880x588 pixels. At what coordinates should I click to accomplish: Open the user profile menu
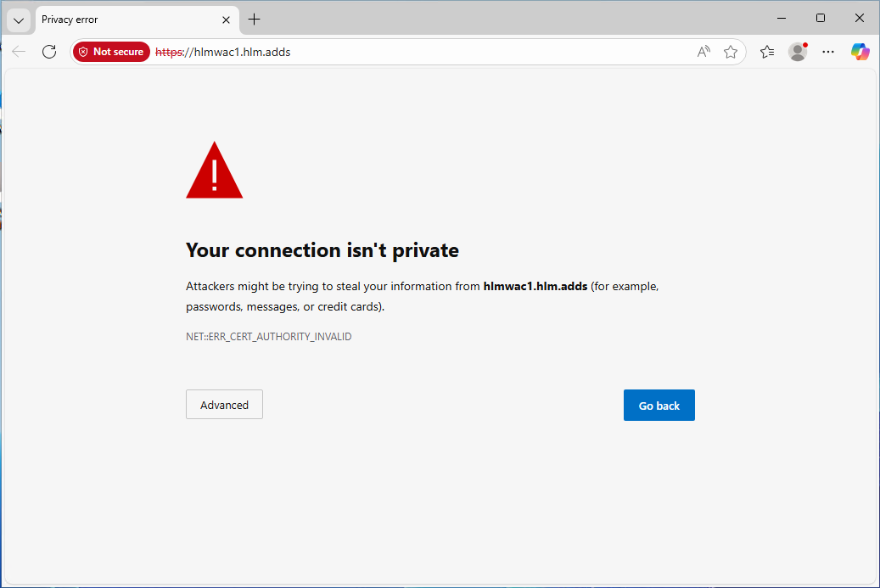pyautogui.click(x=798, y=52)
